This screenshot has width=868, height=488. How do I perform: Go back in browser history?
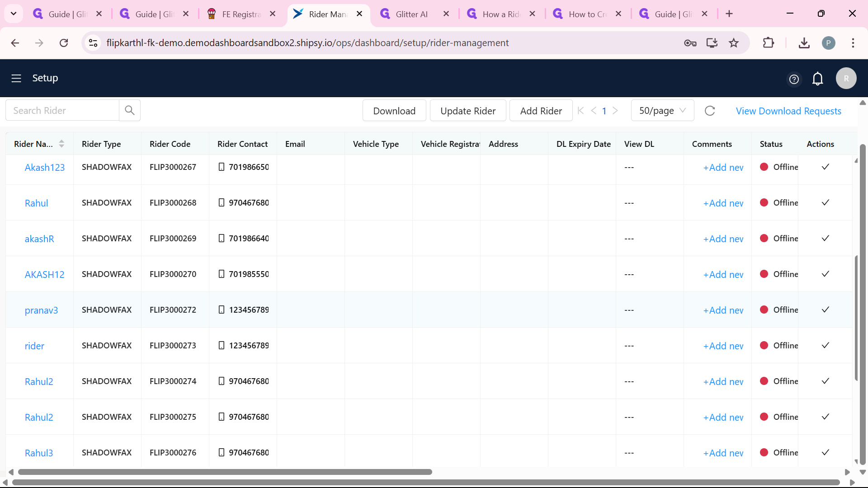coord(15,43)
